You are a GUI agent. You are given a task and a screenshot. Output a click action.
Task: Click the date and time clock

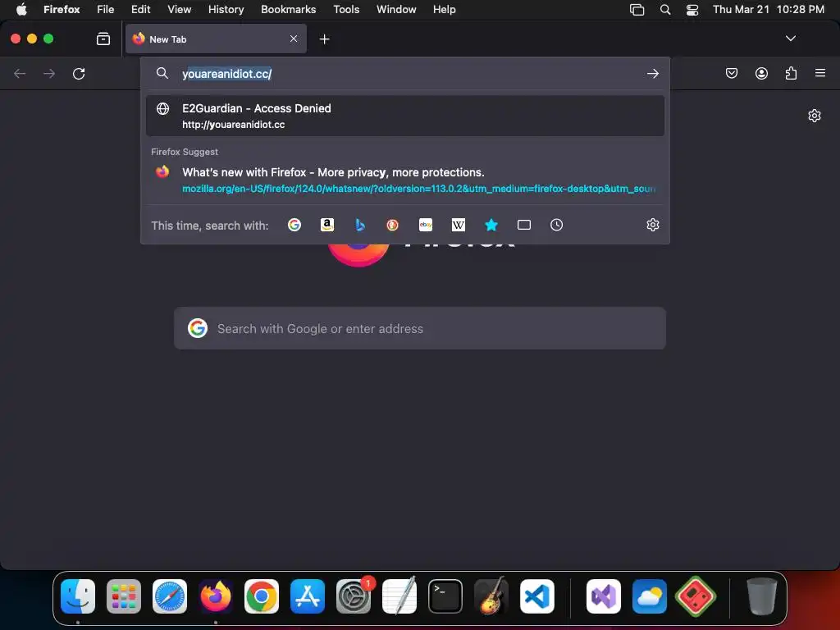[x=768, y=9]
